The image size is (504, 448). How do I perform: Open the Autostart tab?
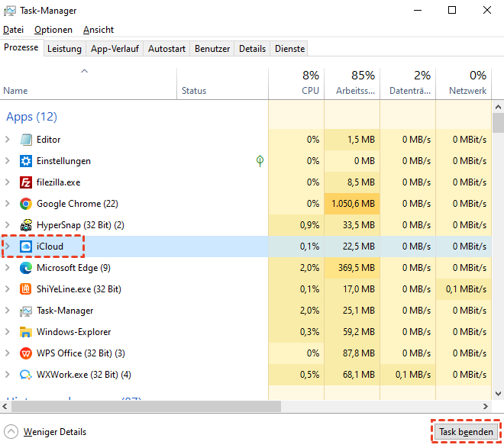166,48
